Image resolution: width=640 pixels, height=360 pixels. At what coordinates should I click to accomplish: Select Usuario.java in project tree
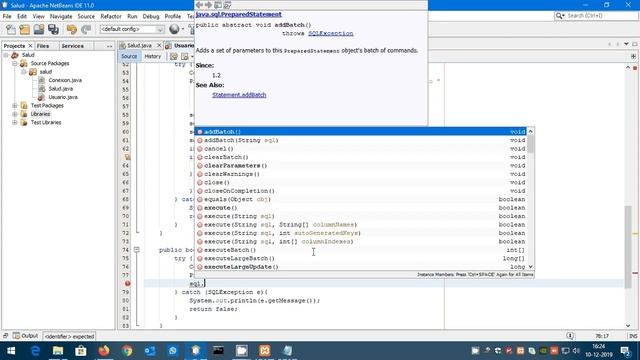63,97
